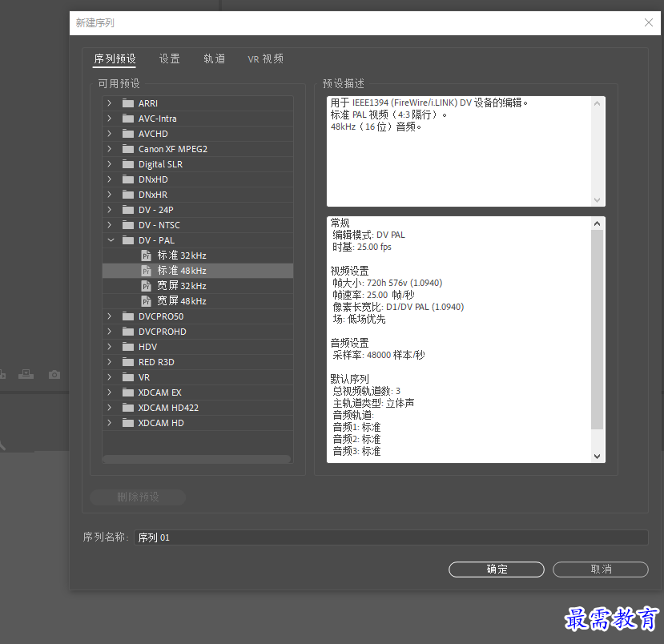The height and width of the screenshot is (644, 664).
Task: Expand the ARRI preset folder
Action: tap(109, 103)
